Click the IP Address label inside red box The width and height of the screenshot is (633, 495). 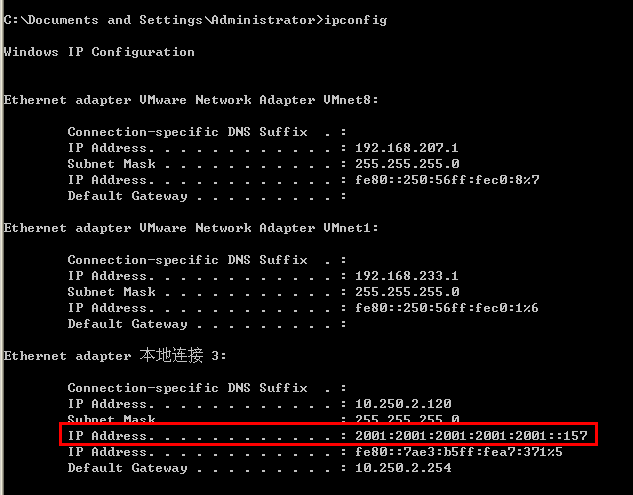pos(111,436)
